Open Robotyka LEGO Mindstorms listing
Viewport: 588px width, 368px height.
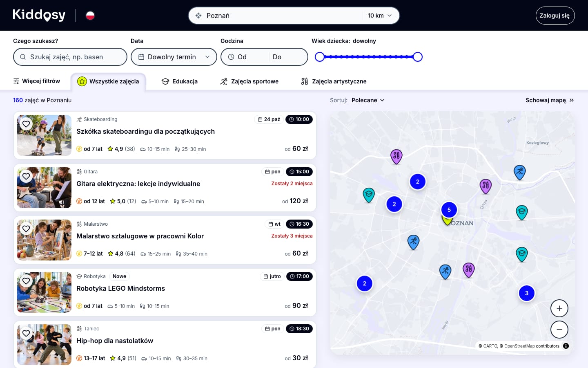click(120, 288)
